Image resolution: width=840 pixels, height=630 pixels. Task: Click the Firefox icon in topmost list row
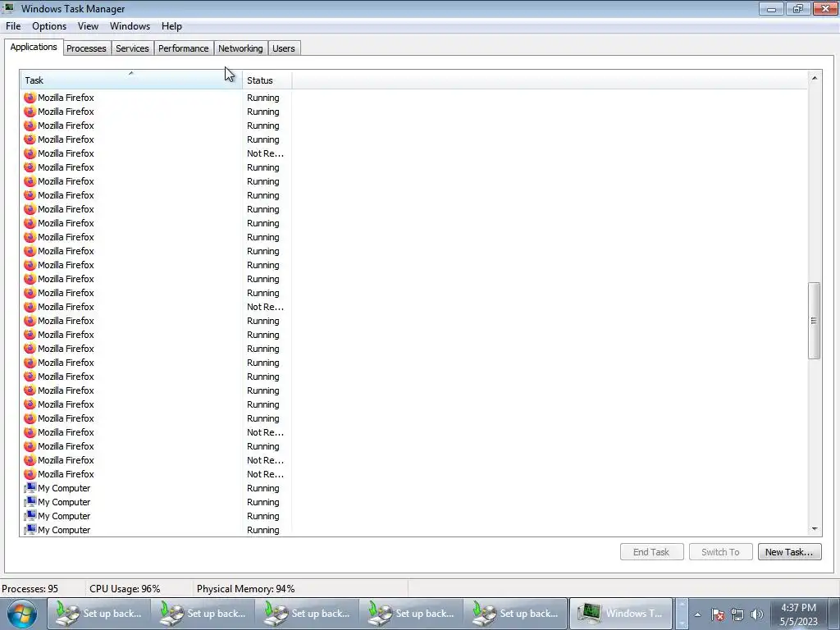pyautogui.click(x=30, y=98)
